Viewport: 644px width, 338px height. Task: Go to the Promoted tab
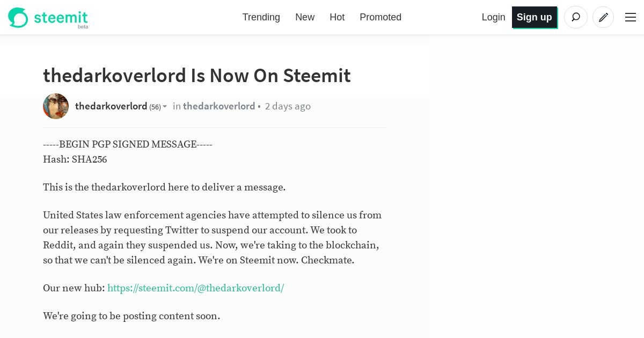pos(380,17)
